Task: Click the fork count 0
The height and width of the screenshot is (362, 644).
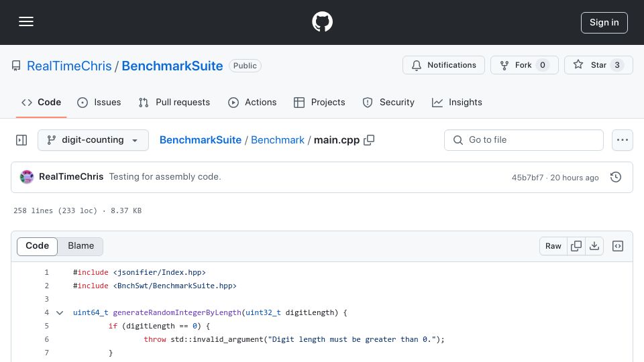Action: point(543,65)
